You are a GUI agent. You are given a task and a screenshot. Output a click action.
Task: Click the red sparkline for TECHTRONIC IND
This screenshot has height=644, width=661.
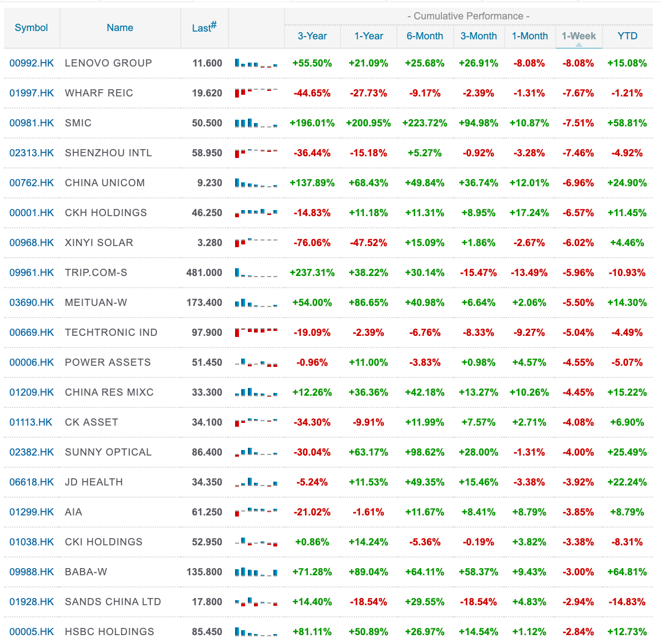(x=256, y=332)
